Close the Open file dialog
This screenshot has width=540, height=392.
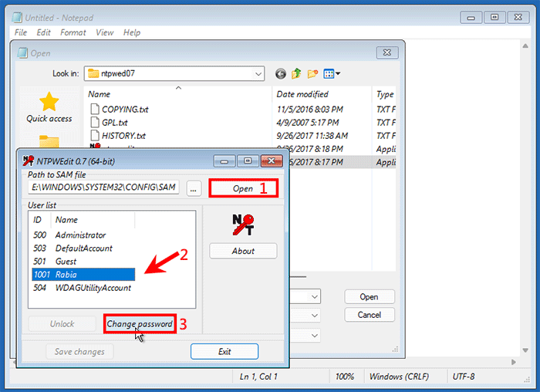coord(387,52)
